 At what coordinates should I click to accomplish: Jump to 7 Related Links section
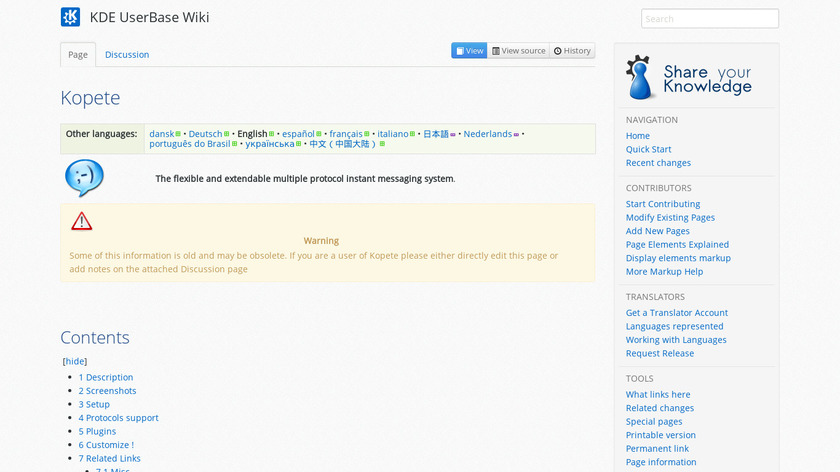(109, 458)
